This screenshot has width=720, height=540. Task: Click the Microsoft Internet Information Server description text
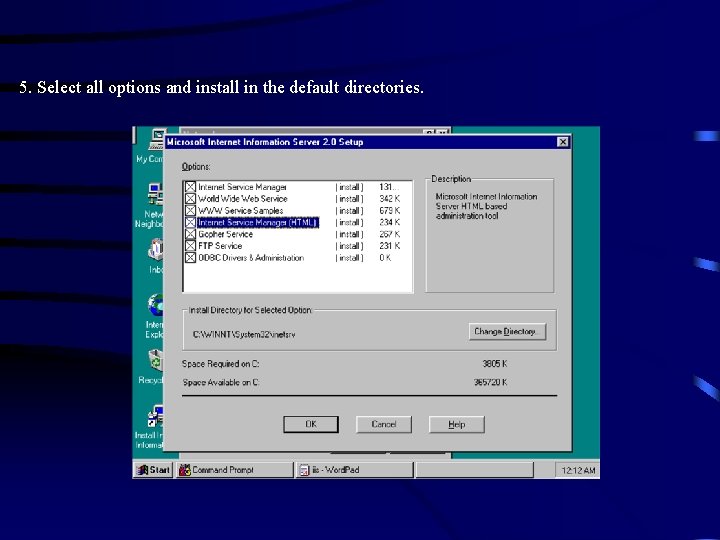pos(486,206)
